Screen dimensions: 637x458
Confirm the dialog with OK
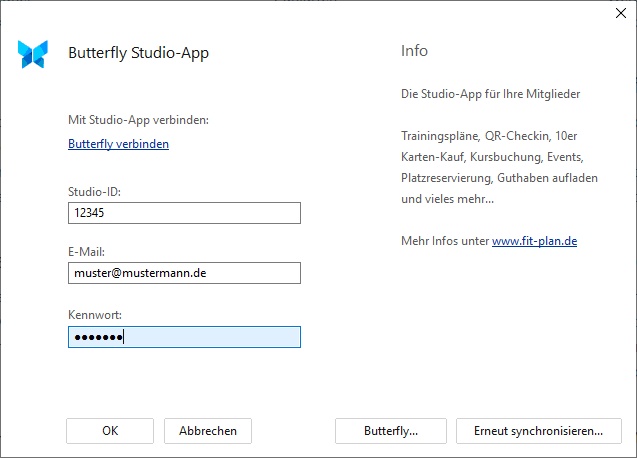[x=110, y=431]
